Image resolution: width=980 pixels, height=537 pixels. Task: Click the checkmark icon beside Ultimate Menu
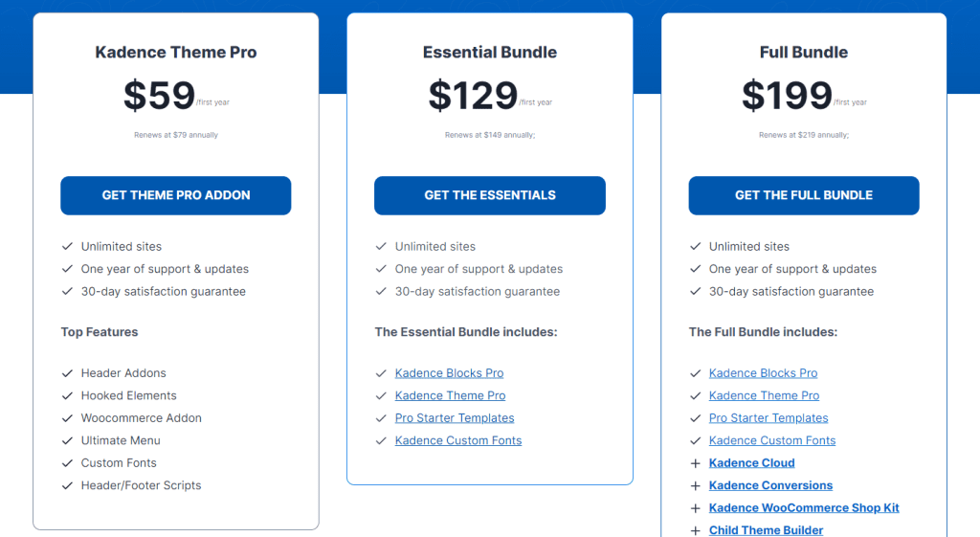(x=68, y=440)
